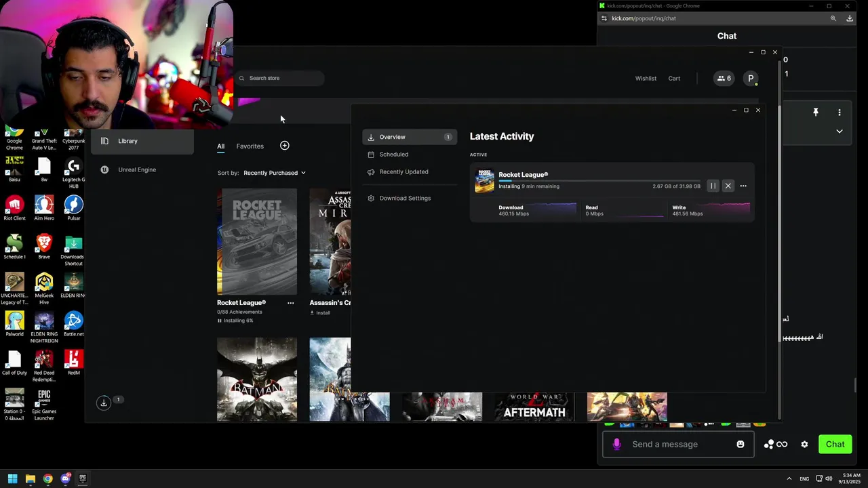Open the Scheduled downloads section

410,155
